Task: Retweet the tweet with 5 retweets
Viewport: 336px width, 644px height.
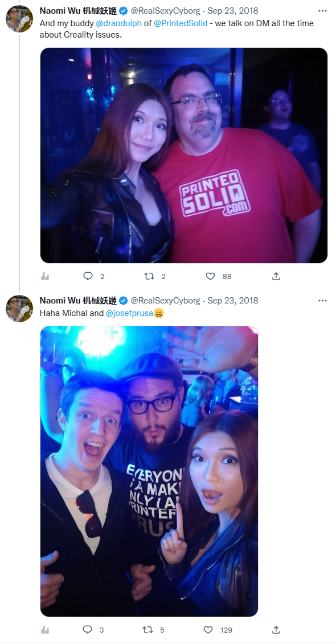Action: [x=148, y=630]
